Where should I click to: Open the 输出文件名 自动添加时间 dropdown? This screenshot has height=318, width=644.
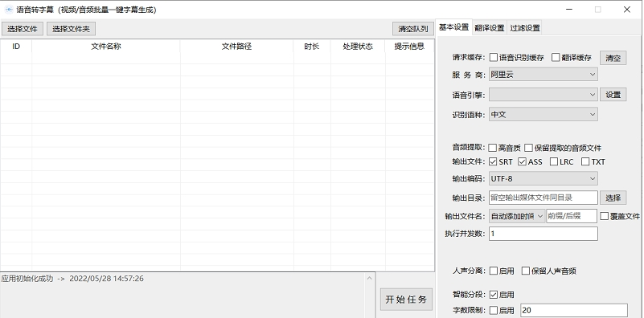pos(517,216)
